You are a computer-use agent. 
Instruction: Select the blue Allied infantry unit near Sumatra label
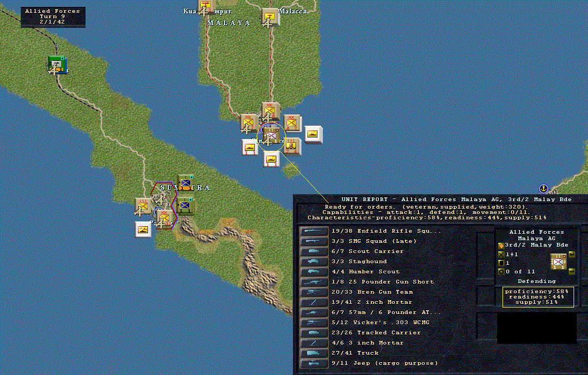(x=185, y=183)
